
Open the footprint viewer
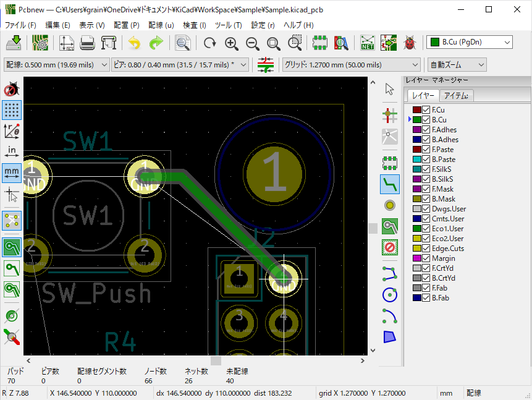tap(341, 43)
